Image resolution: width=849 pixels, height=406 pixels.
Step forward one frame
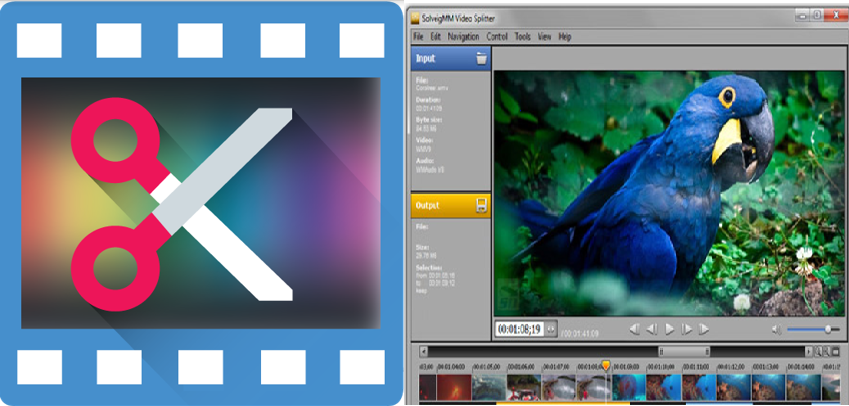coord(687,329)
